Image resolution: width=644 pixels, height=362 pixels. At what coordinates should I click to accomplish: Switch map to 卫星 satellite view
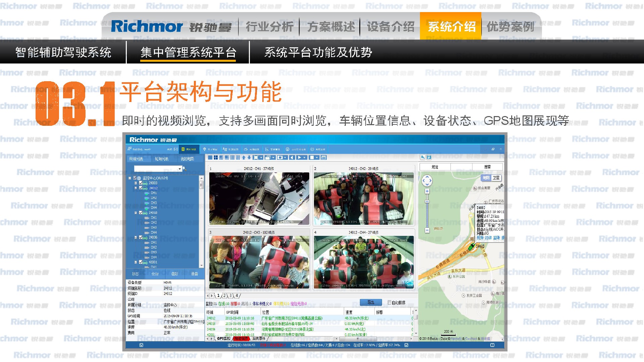[x=496, y=177]
